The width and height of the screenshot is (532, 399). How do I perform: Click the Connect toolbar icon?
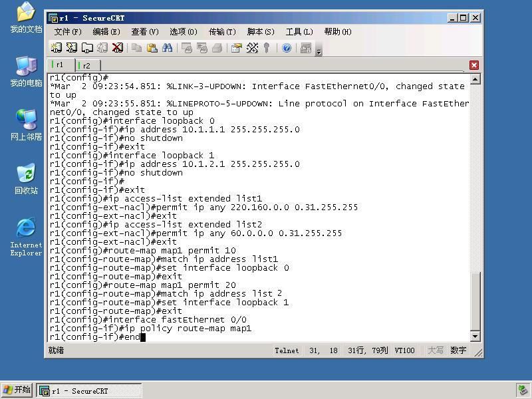point(57,48)
